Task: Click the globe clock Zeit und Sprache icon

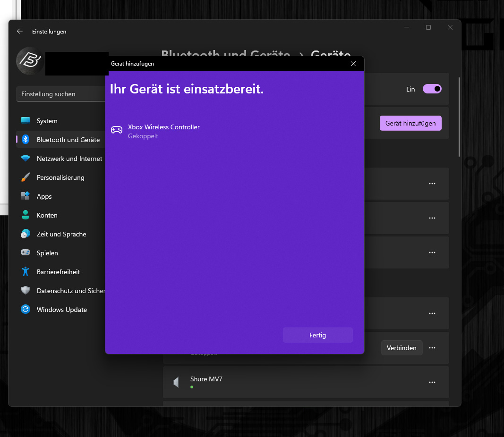Action: [x=26, y=234]
